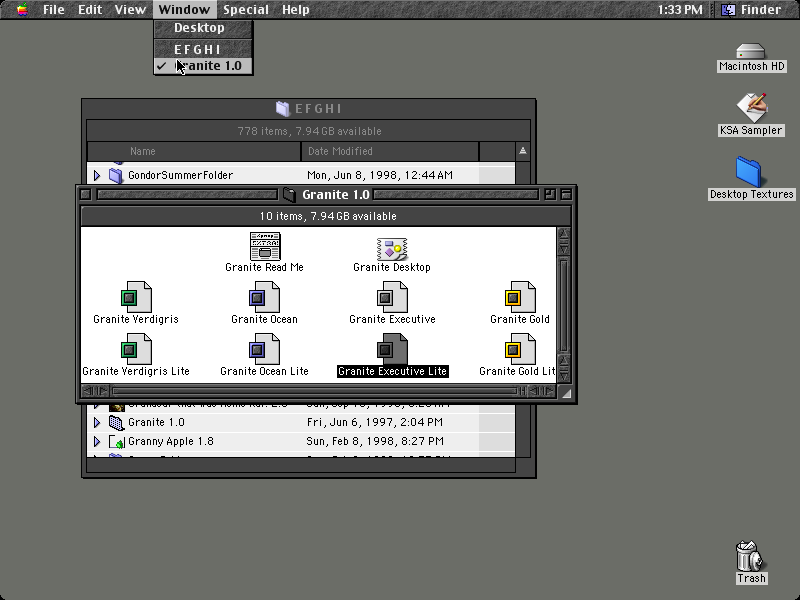
Task: Open the Help menu
Action: tap(295, 9)
